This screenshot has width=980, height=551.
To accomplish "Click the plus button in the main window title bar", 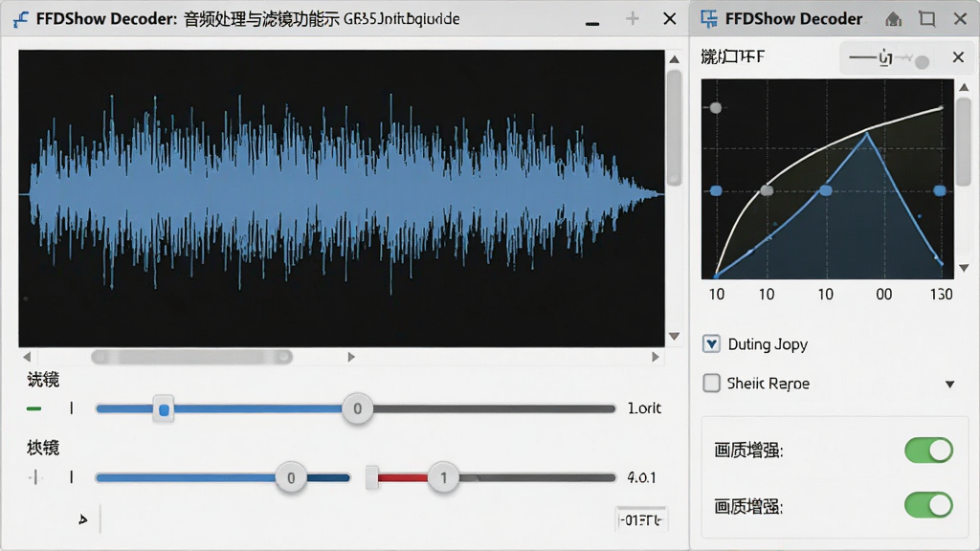I will tap(633, 19).
